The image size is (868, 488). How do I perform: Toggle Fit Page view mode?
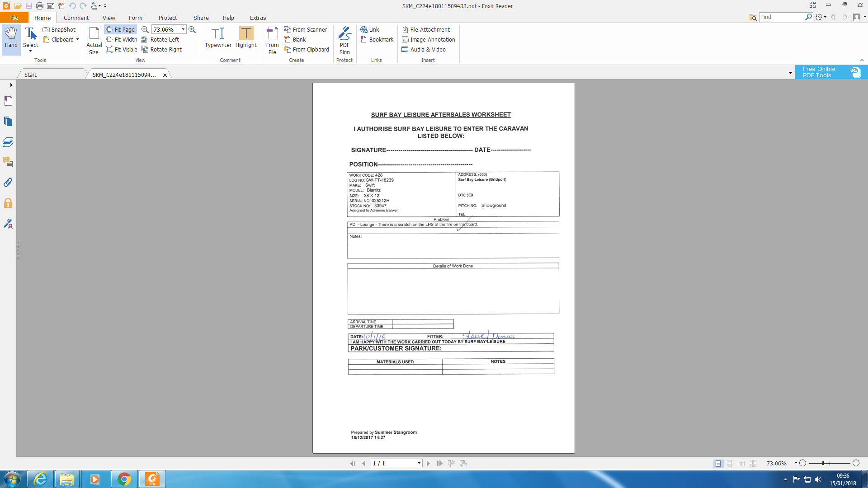pyautogui.click(x=120, y=29)
